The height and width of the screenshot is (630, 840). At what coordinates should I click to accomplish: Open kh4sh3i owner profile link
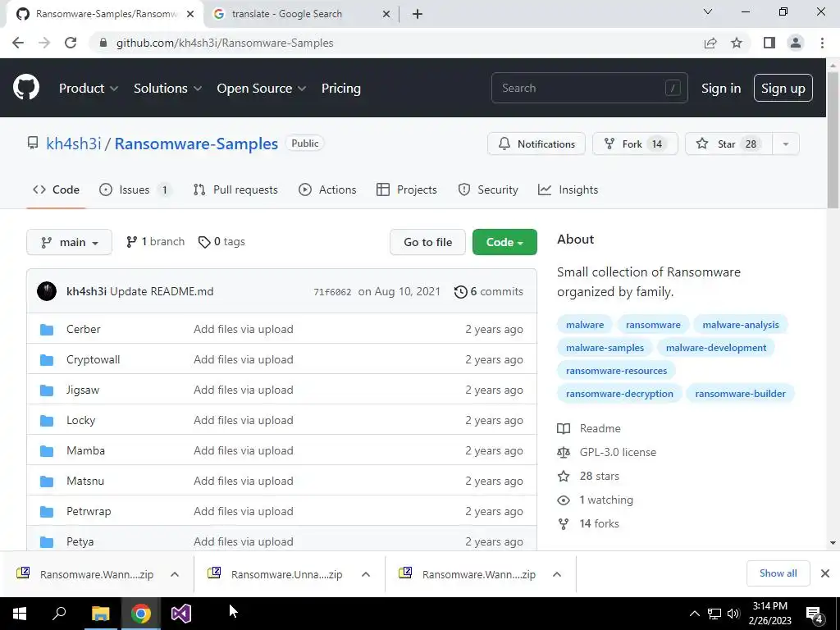click(73, 144)
